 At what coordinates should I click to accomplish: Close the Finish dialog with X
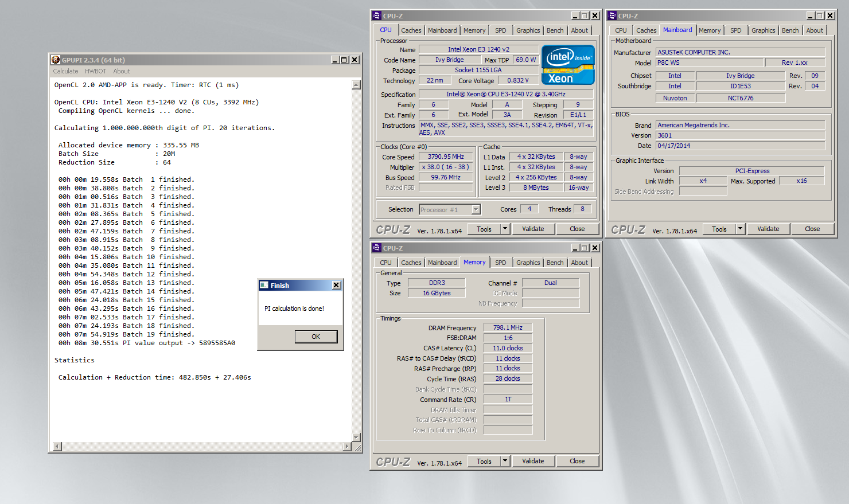click(337, 285)
